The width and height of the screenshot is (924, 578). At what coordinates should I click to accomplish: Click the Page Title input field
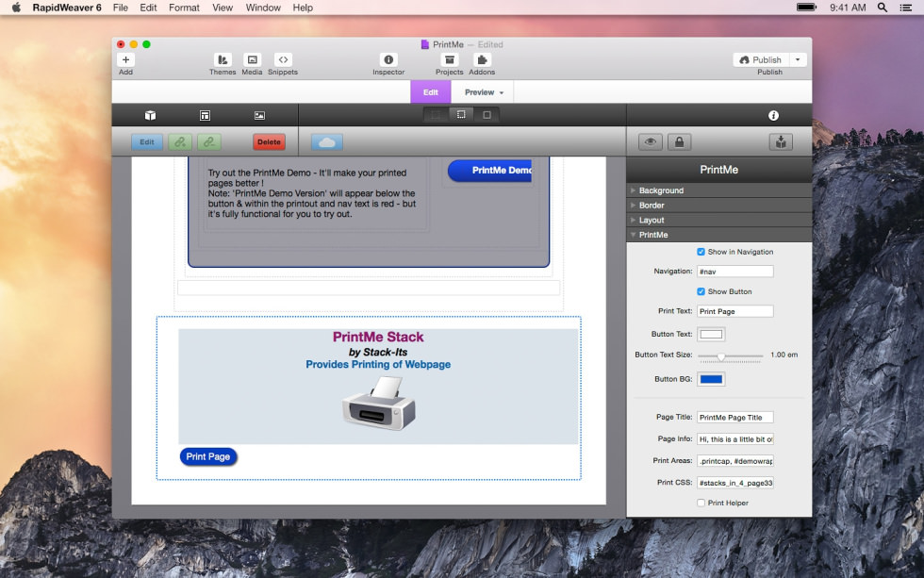734,417
